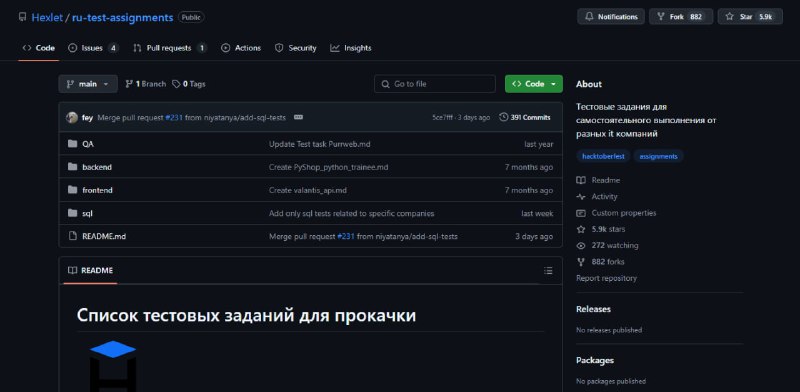Screen dimensions: 800x392
Task: Open commit 'Create PyShop_python_trainee.md'
Action: [329, 167]
